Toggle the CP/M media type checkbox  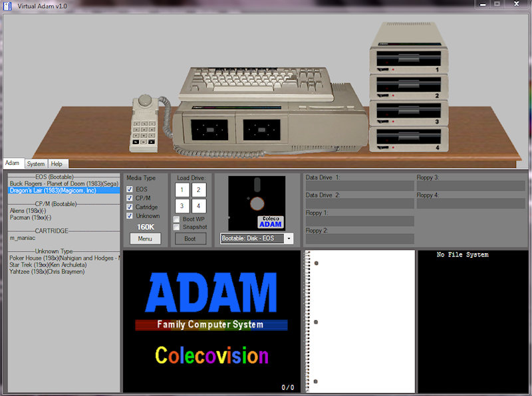(130, 198)
